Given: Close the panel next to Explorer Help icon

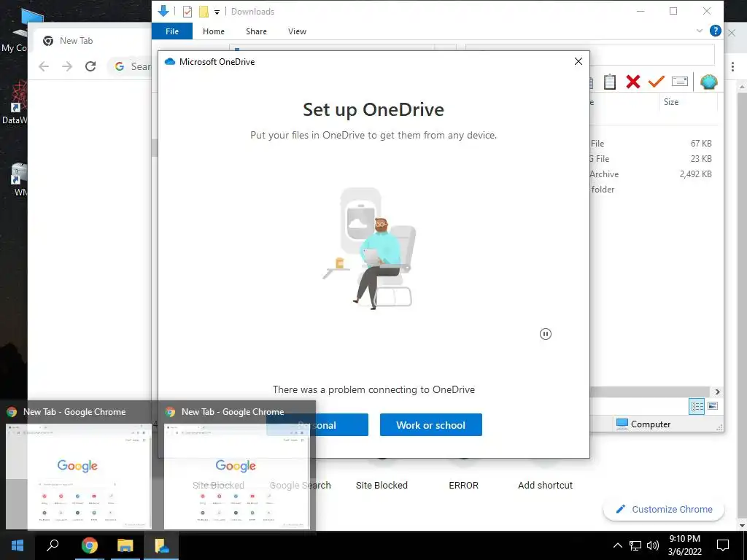Looking at the screenshot, I should pyautogui.click(x=732, y=32).
